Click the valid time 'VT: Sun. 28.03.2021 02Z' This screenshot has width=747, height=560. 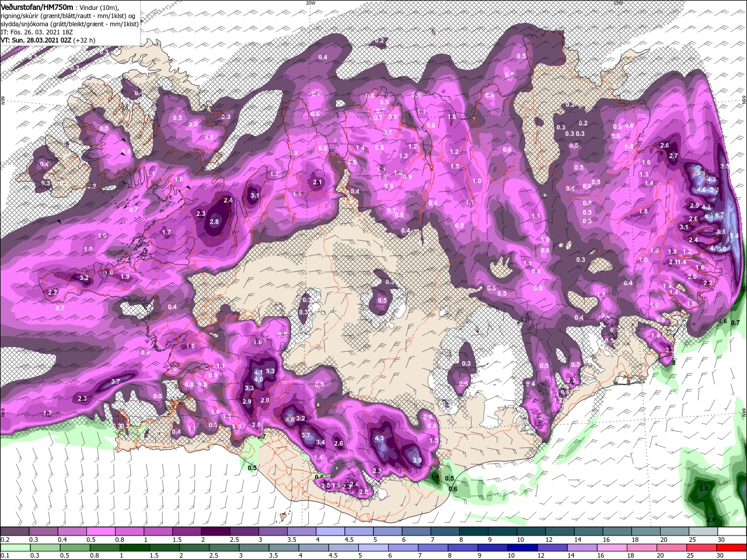36,40
